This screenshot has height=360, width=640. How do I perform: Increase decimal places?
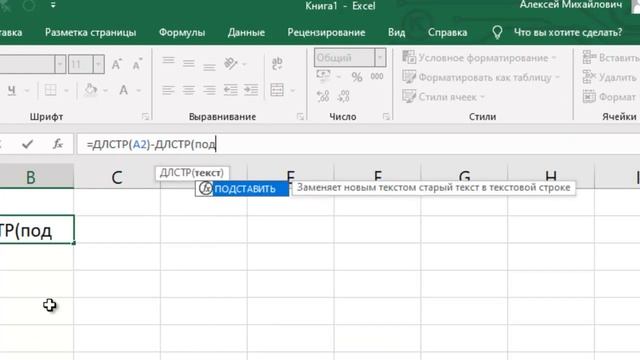323,96
